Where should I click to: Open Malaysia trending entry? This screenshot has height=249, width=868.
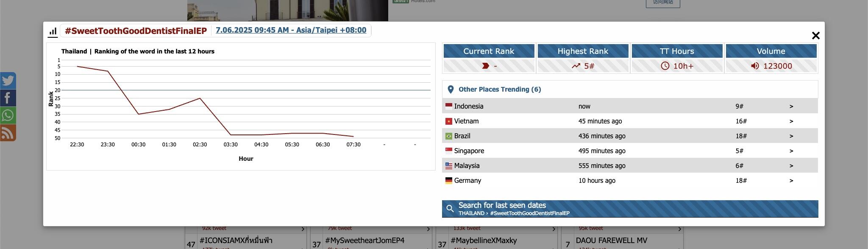(x=630, y=165)
